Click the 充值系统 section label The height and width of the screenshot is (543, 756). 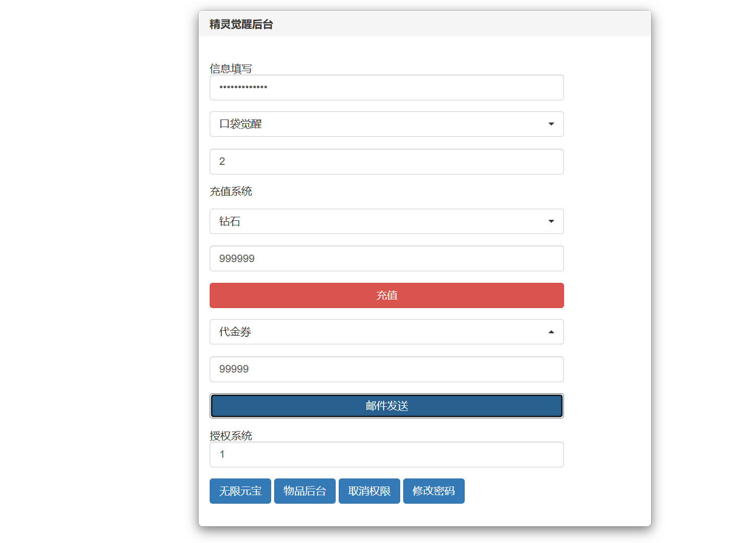coord(231,192)
